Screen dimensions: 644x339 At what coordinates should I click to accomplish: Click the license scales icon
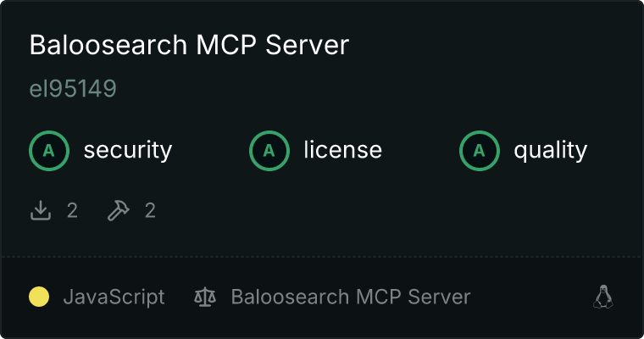click(x=205, y=297)
